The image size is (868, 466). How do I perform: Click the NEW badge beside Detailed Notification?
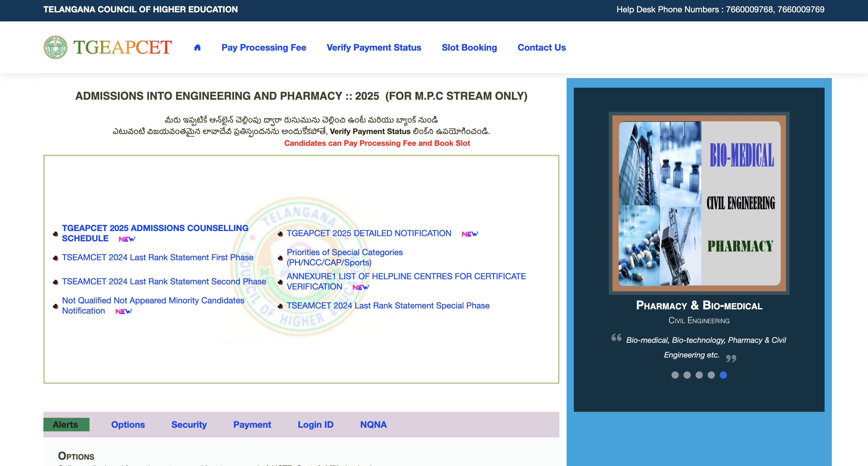click(x=470, y=234)
